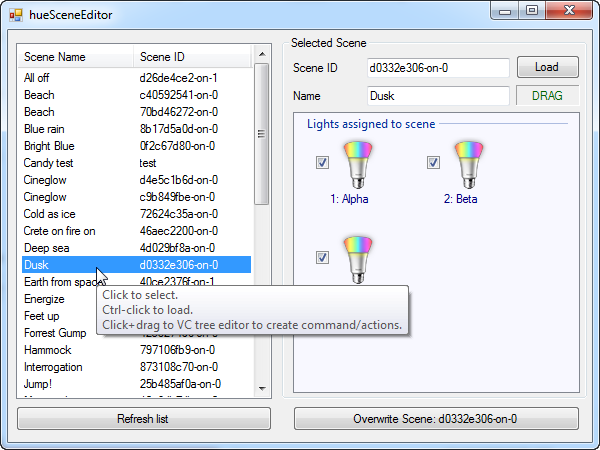Maximize the hueSceneEditor window
The image size is (600, 450).
pos(532,10)
